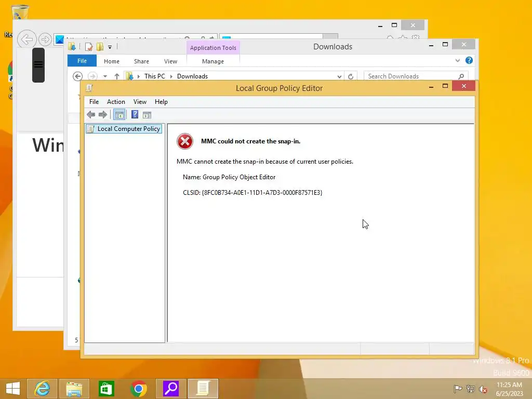Expand the Explorer address bar history dropdown

click(339, 77)
